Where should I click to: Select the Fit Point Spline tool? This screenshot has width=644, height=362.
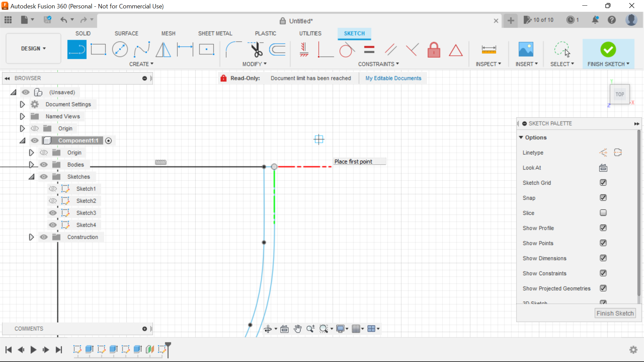point(142,49)
